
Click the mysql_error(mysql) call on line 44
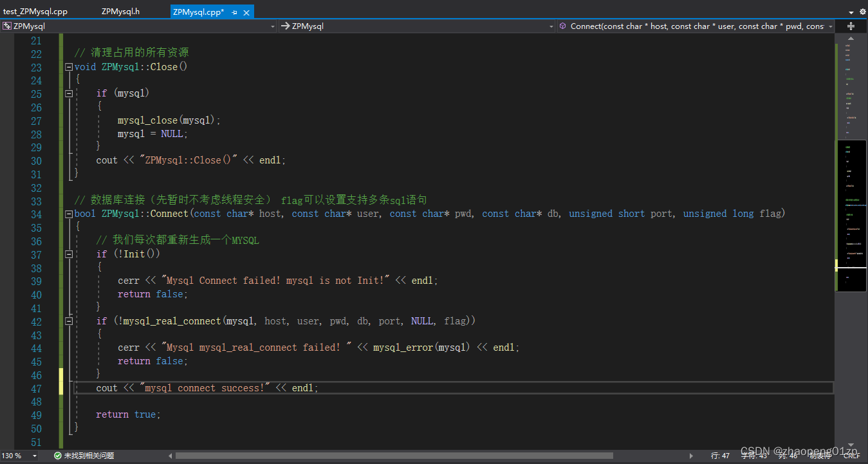click(x=421, y=348)
